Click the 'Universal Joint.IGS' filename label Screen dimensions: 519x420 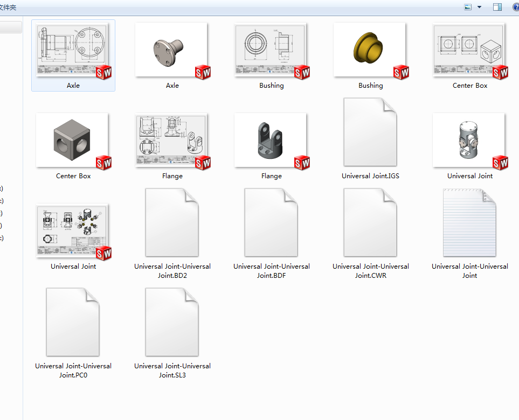point(370,176)
